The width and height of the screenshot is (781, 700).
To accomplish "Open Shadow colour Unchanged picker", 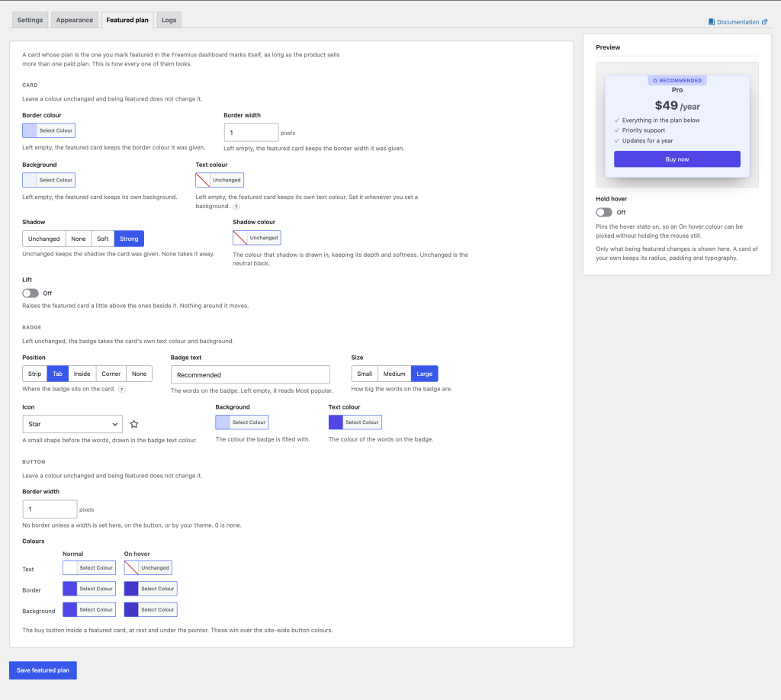I will coord(256,238).
